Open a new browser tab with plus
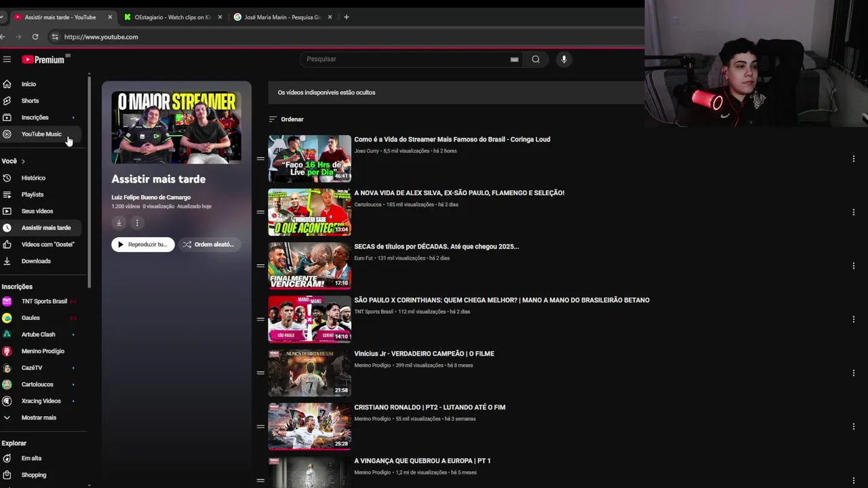The image size is (868, 488). point(347,17)
